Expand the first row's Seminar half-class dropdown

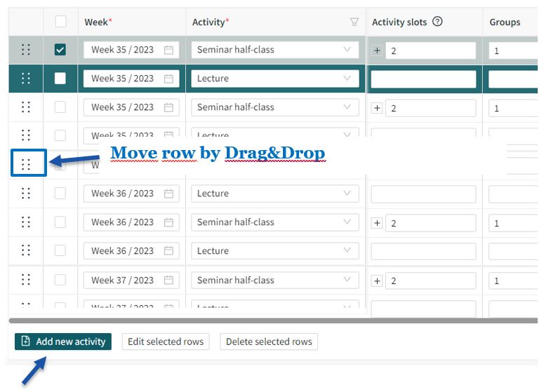pos(347,50)
